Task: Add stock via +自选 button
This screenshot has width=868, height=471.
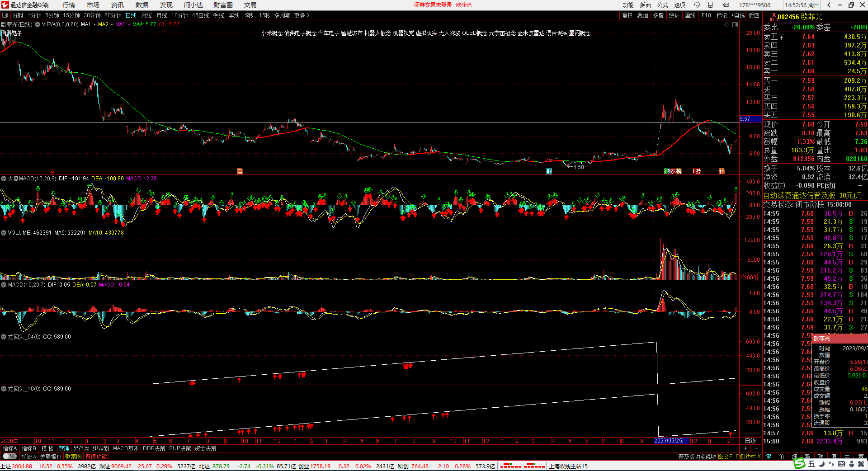Action: click(738, 15)
